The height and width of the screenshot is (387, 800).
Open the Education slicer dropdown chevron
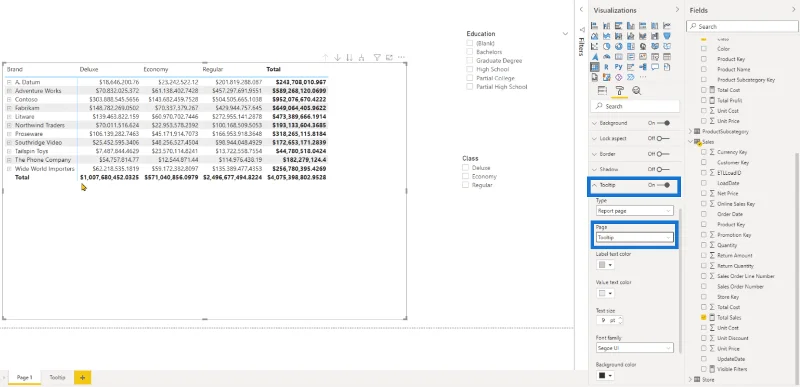565,34
